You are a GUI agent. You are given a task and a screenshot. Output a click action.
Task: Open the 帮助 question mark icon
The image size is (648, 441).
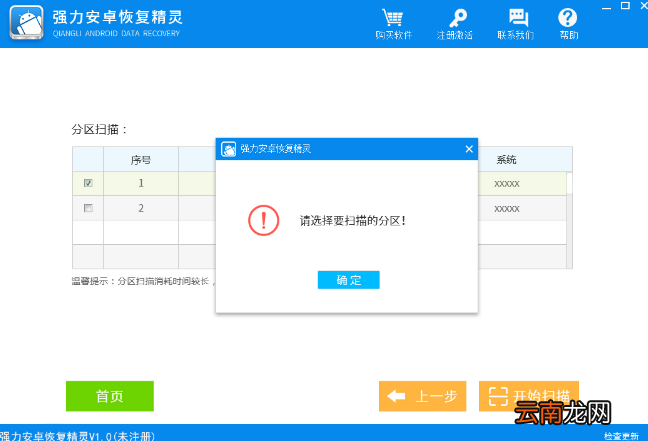click(567, 18)
